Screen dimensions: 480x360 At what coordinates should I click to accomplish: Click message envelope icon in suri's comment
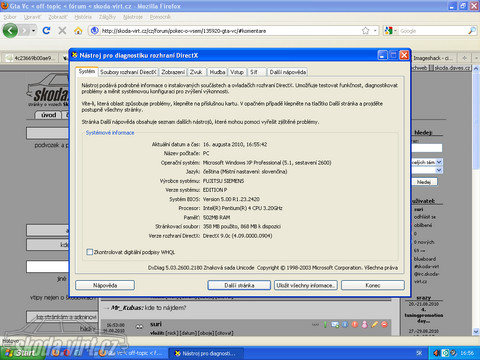[x=335, y=324]
